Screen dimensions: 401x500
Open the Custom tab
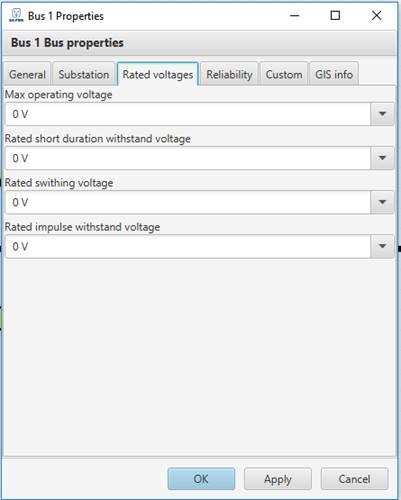click(284, 74)
